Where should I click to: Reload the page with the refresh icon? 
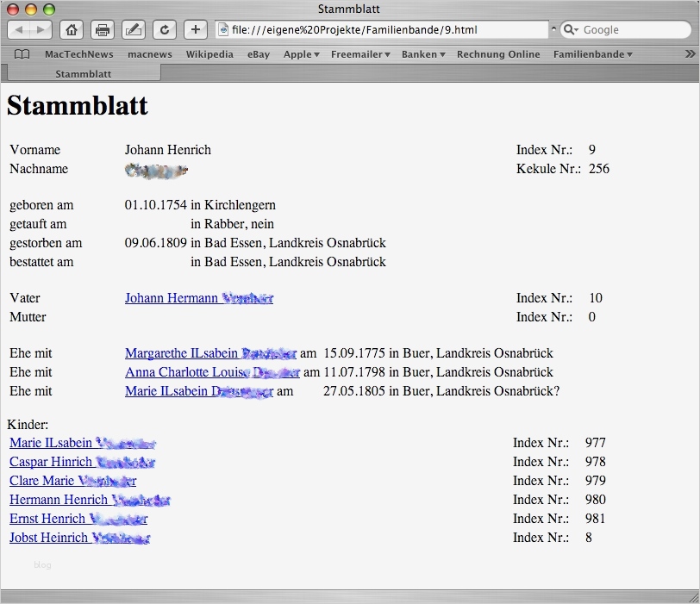pos(165,30)
